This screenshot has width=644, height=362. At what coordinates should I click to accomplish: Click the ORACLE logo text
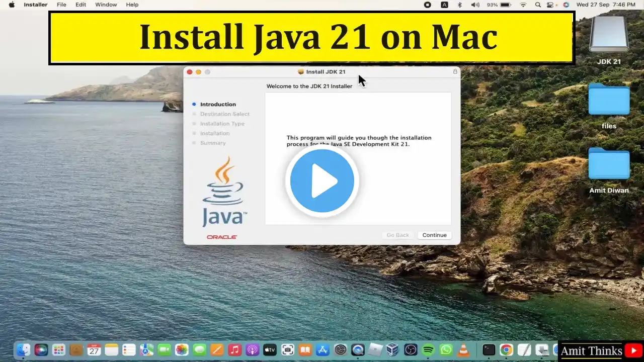[x=222, y=237]
